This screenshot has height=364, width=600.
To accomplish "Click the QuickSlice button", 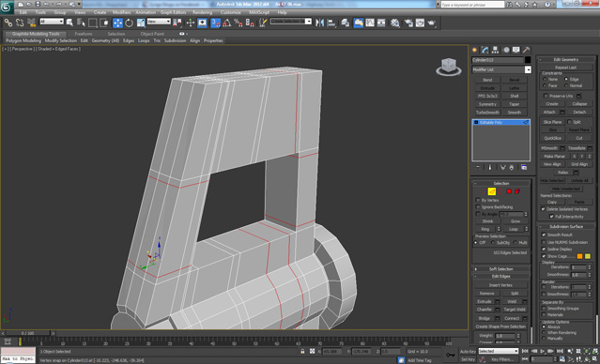I will 552,138.
